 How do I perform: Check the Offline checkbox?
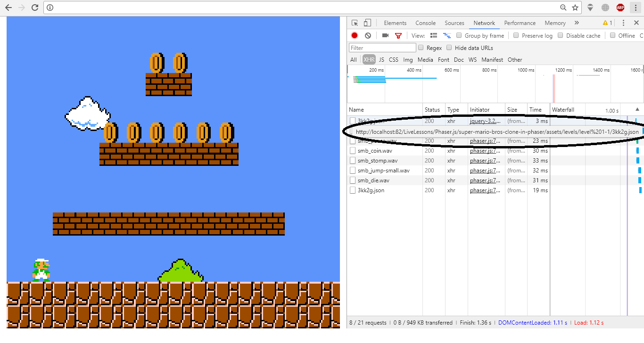[612, 35]
